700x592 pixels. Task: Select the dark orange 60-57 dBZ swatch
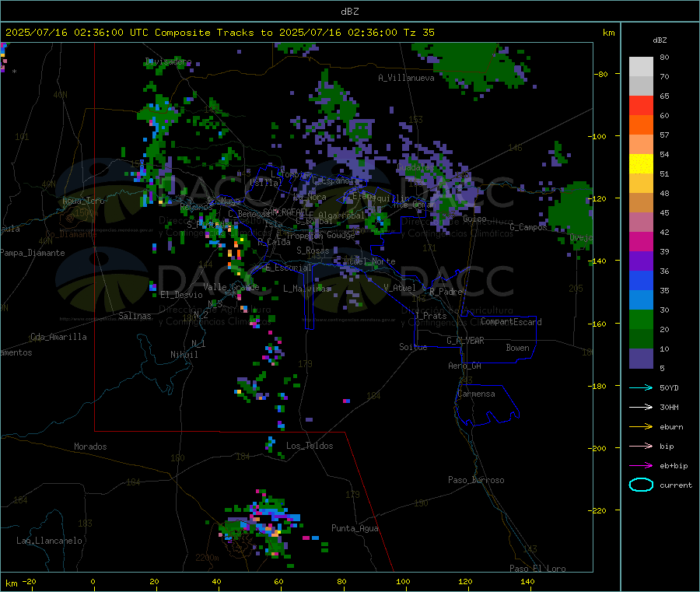coord(641,125)
